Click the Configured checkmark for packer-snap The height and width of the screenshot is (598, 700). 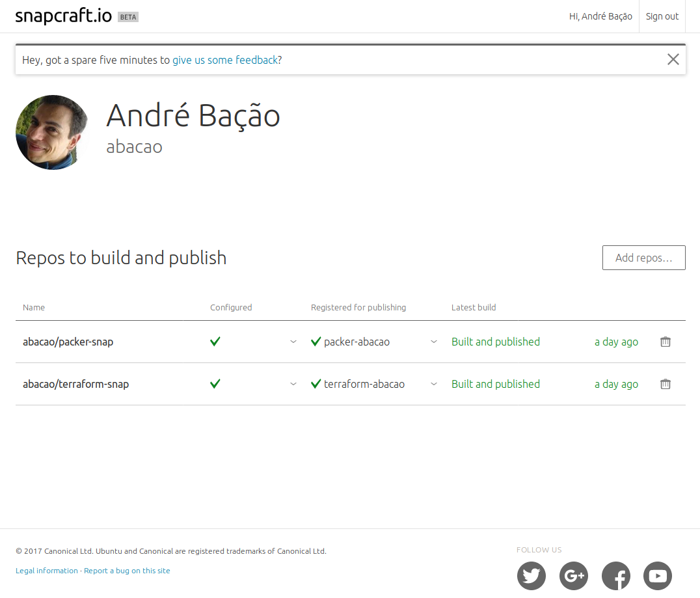(x=215, y=342)
